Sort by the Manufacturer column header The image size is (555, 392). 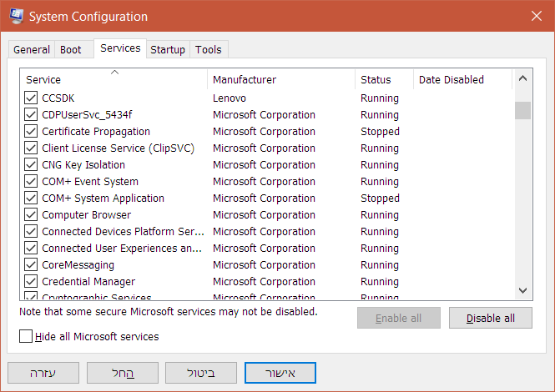pyautogui.click(x=281, y=79)
